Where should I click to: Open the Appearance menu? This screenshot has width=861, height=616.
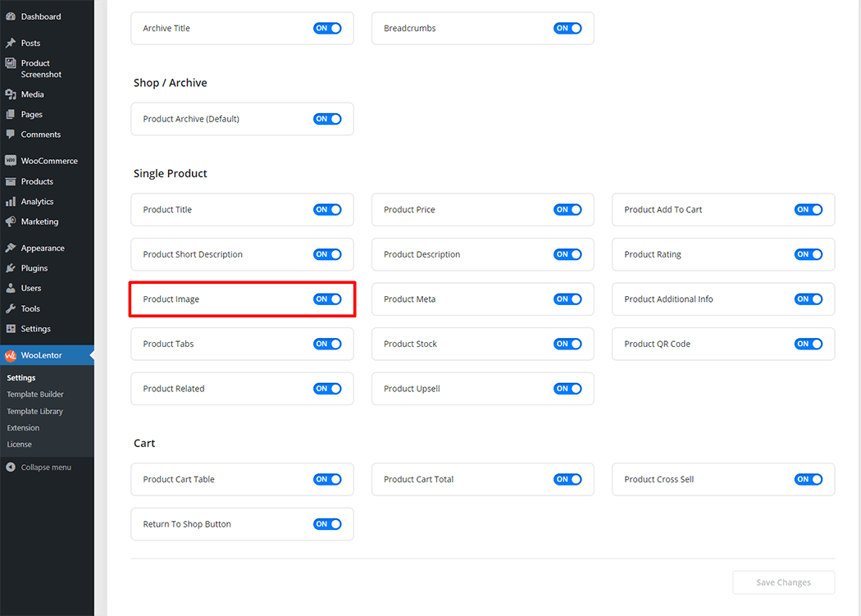[43, 248]
